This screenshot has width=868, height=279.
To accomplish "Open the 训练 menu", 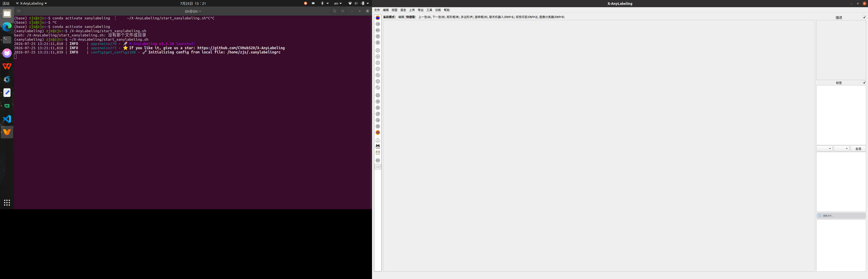I will click(x=438, y=10).
